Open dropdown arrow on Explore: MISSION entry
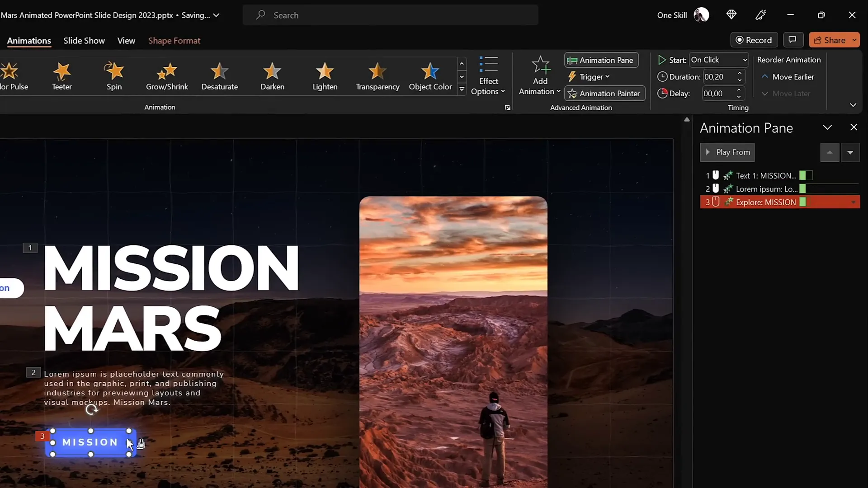 click(853, 202)
